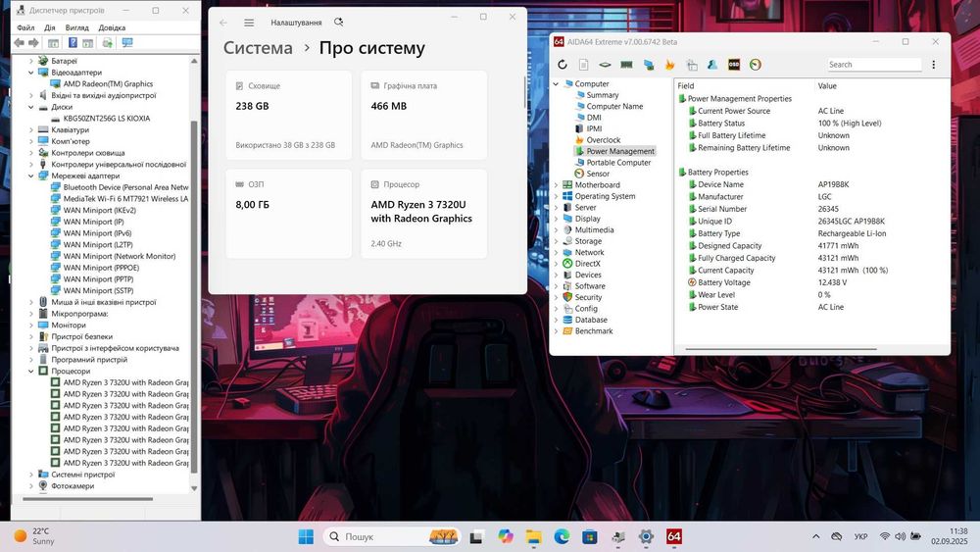Click Device Manager scan hardware monitor icon
The height and width of the screenshot is (552, 980).
[x=127, y=42]
